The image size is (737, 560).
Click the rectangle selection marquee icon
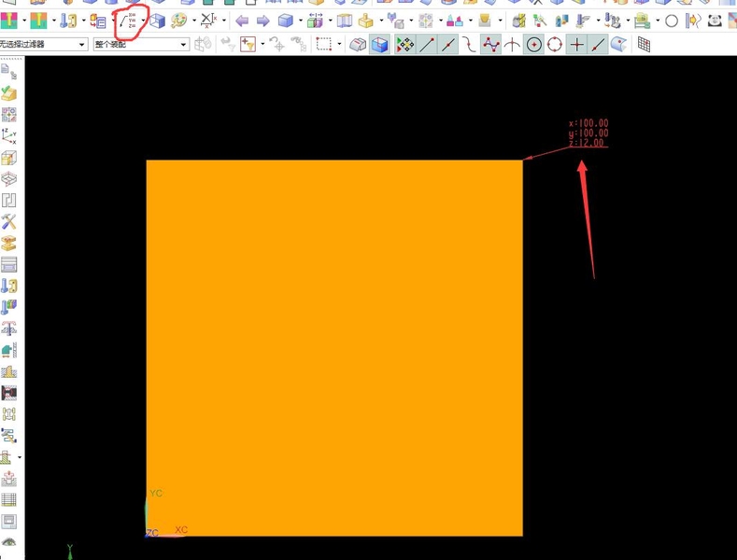[324, 45]
